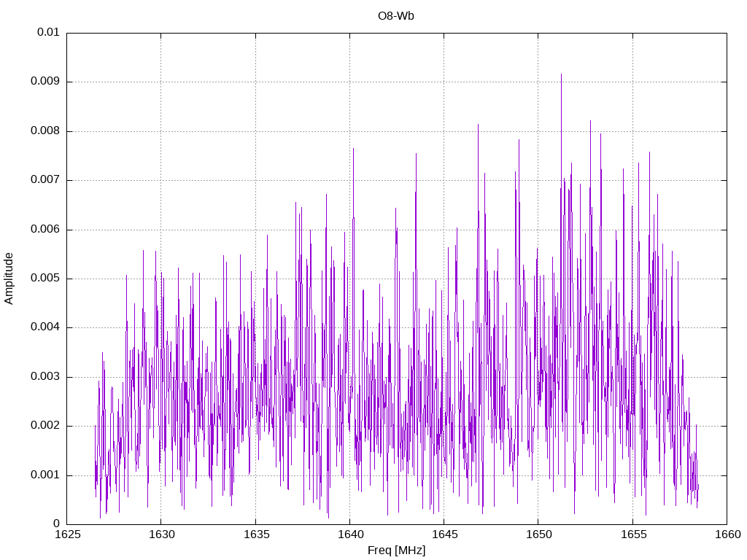Screen dimensions: 747x560
Task: Click the 0.007 y-axis tick label
Action: [x=45, y=180]
